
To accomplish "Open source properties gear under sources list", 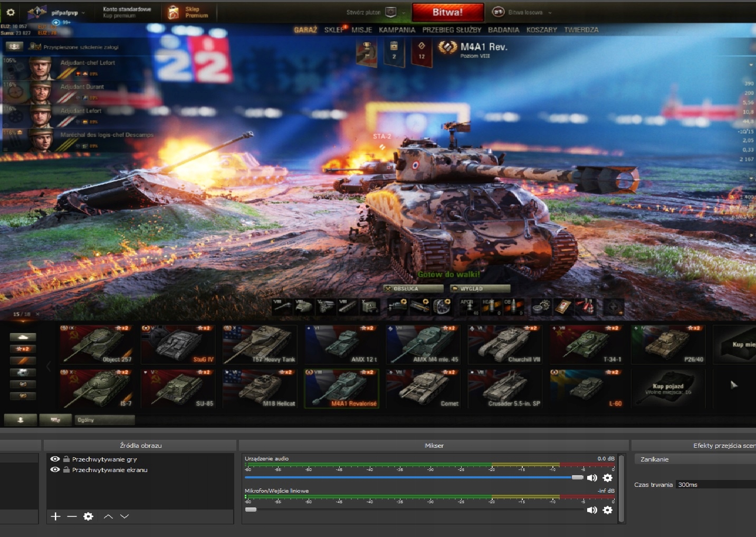I will click(x=89, y=516).
